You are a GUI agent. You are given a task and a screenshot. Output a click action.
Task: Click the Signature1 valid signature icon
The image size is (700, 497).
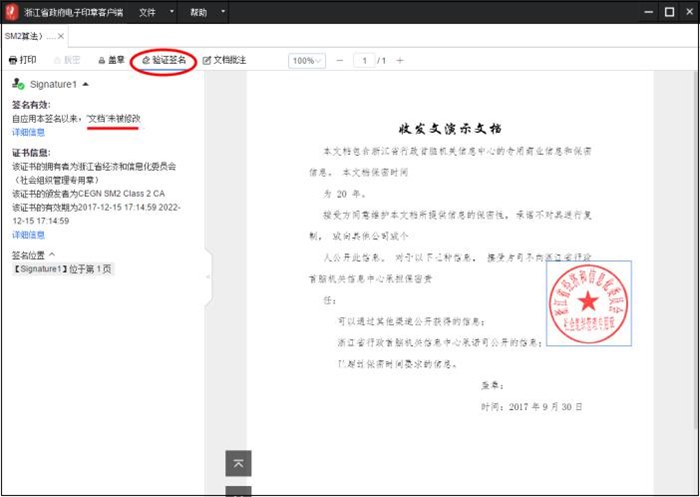pyautogui.click(x=18, y=84)
